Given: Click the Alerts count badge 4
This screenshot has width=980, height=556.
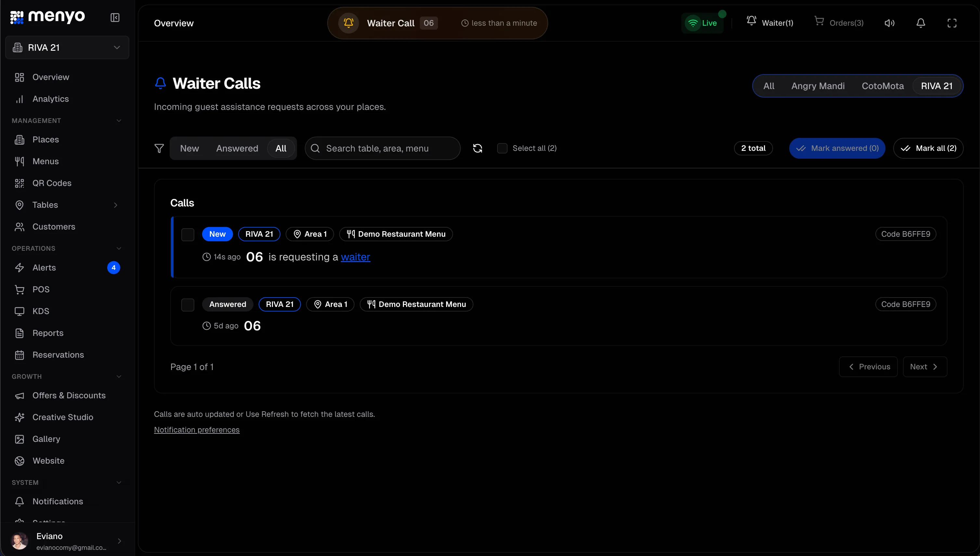Looking at the screenshot, I should (114, 267).
